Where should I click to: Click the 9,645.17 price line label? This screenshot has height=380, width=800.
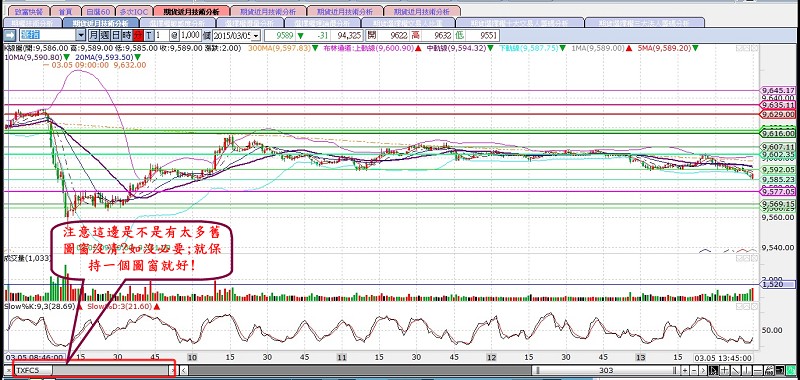point(778,90)
